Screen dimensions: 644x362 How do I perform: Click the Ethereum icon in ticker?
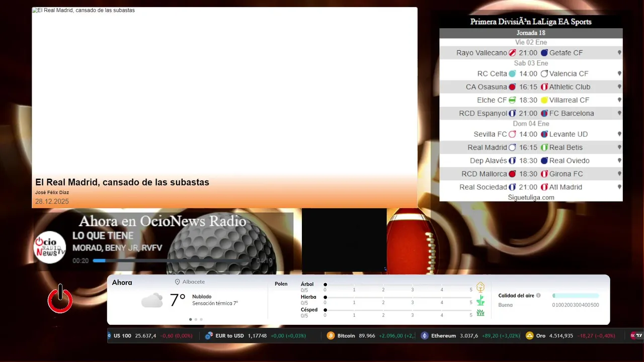(425, 336)
